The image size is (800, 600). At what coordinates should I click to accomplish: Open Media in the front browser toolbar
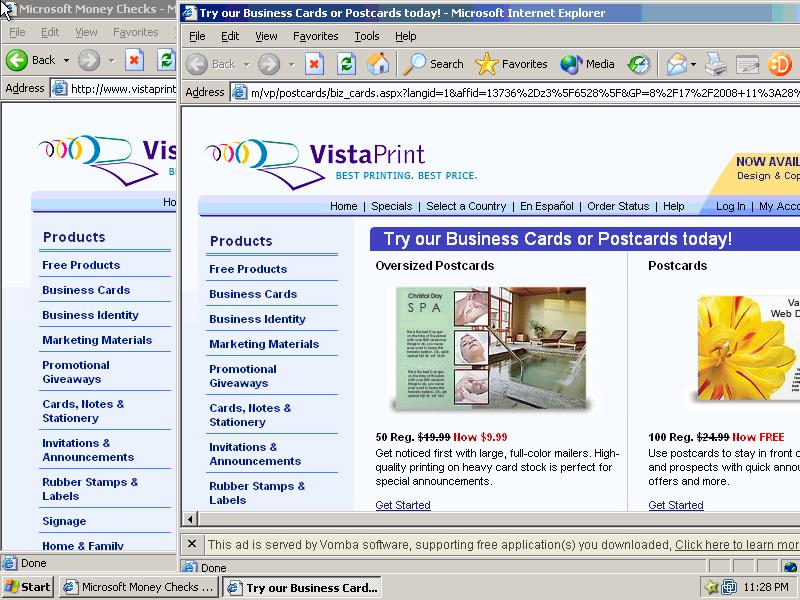[x=587, y=64]
